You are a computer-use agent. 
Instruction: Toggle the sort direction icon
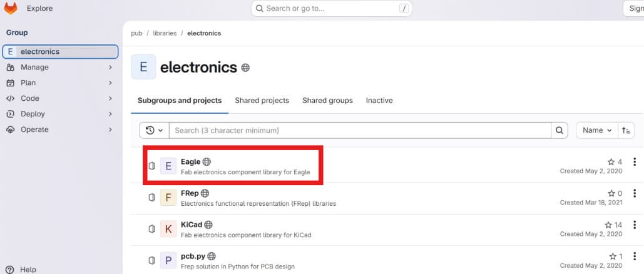point(626,130)
